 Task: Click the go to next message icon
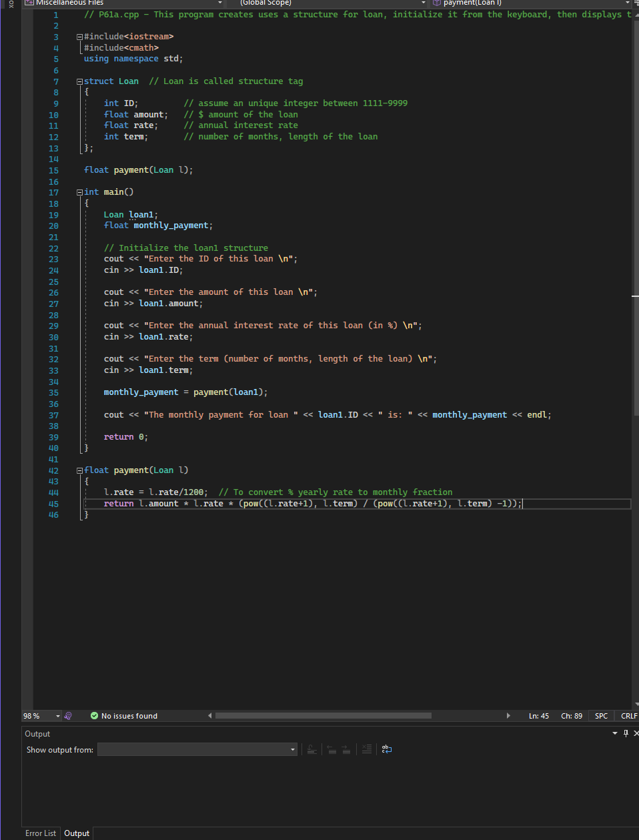(x=346, y=749)
